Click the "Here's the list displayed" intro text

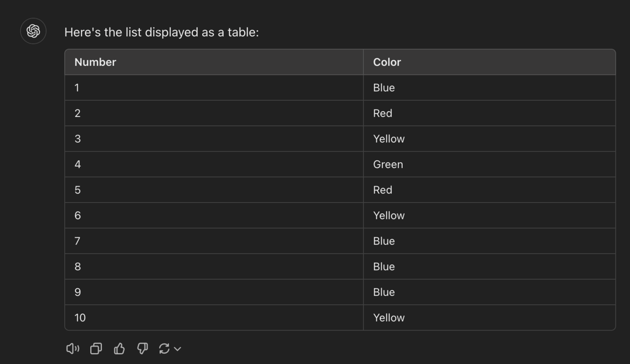161,32
